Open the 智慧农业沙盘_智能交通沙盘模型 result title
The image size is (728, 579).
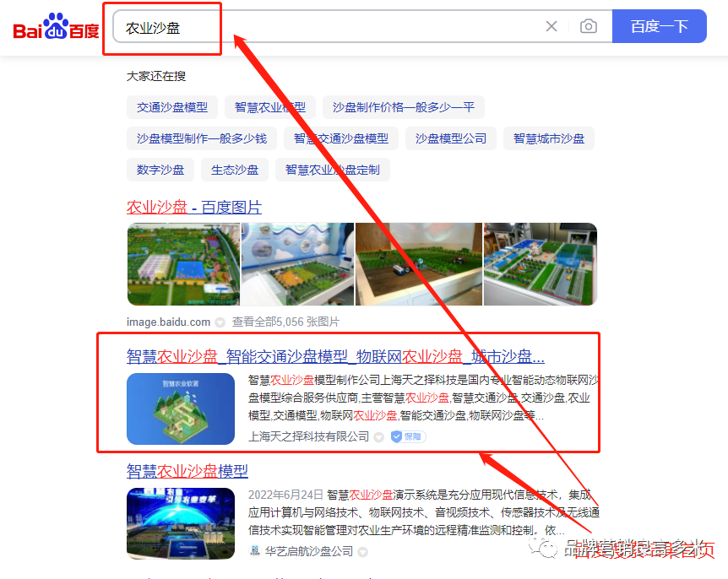click(x=335, y=356)
